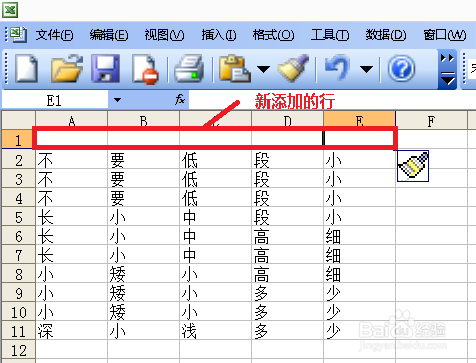Click cell A2 containing 不
This screenshot has height=363, width=476.
pos(71,160)
